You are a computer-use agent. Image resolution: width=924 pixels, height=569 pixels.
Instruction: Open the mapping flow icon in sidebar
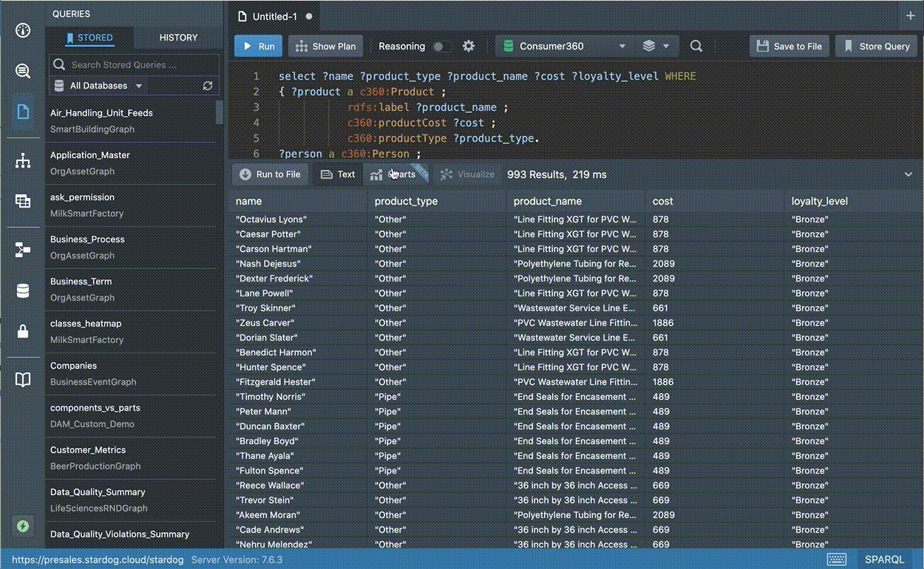(23, 250)
